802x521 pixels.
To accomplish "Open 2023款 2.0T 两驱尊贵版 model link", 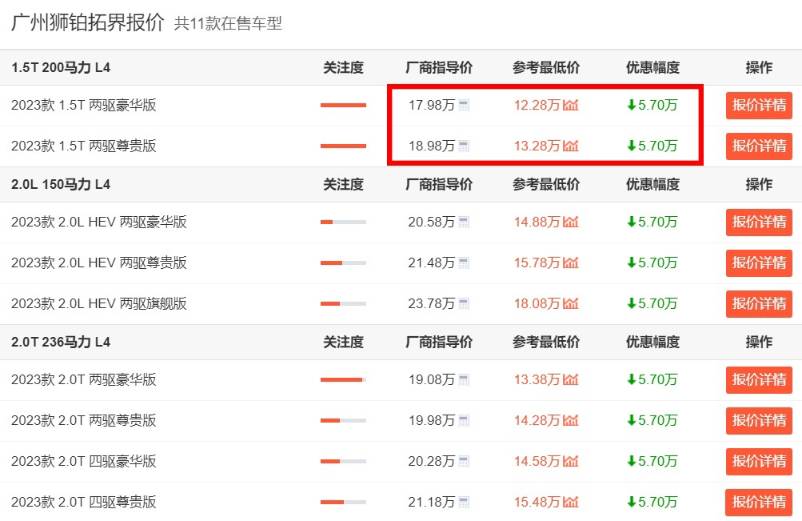I will (84, 421).
